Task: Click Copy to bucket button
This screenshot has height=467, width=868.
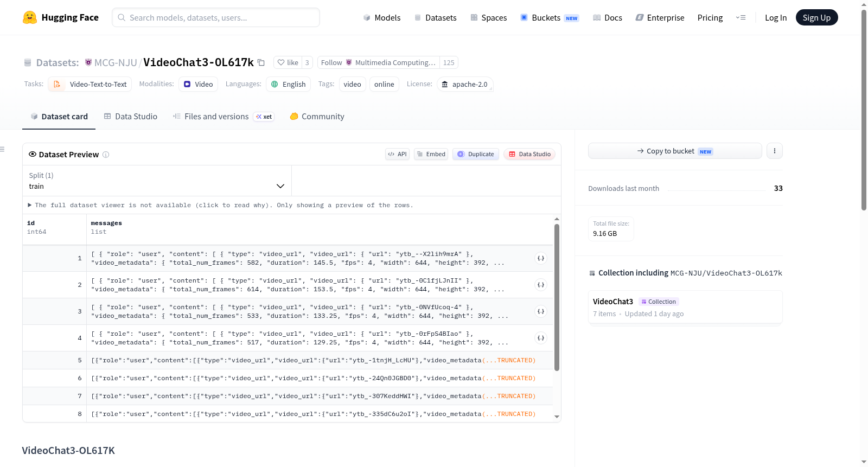Action: pos(675,151)
